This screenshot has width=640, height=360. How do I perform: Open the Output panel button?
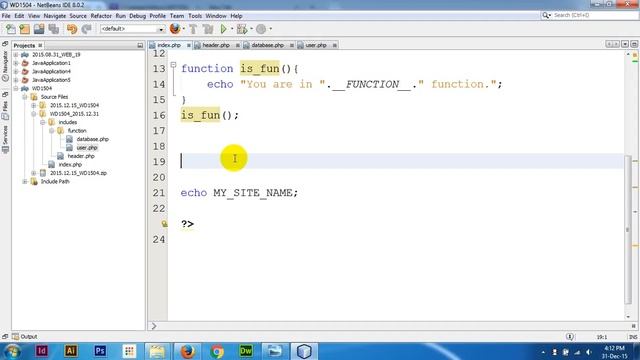[x=24, y=337]
